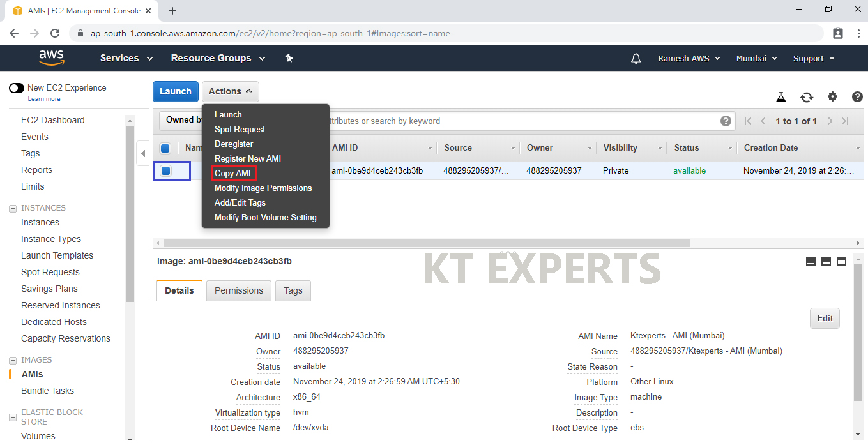This screenshot has height=445, width=868.
Task: Toggle the select-all AMIs header checkbox
Action: pos(165,148)
